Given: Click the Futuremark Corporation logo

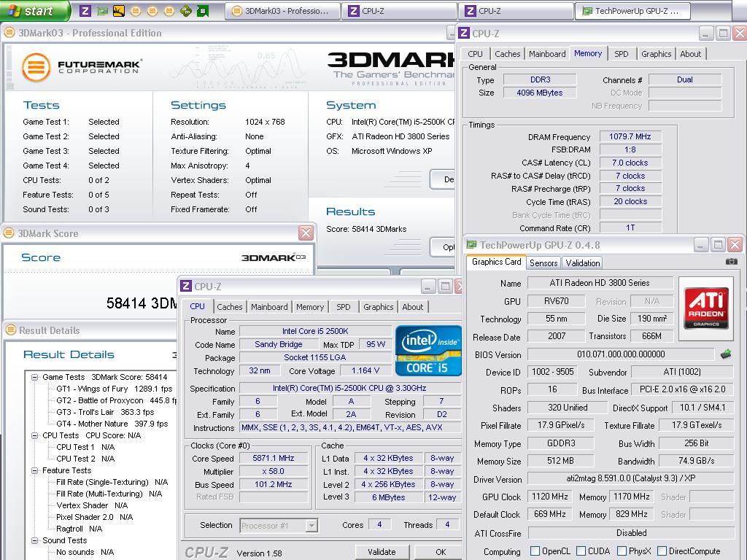Looking at the screenshot, I should tap(82, 67).
